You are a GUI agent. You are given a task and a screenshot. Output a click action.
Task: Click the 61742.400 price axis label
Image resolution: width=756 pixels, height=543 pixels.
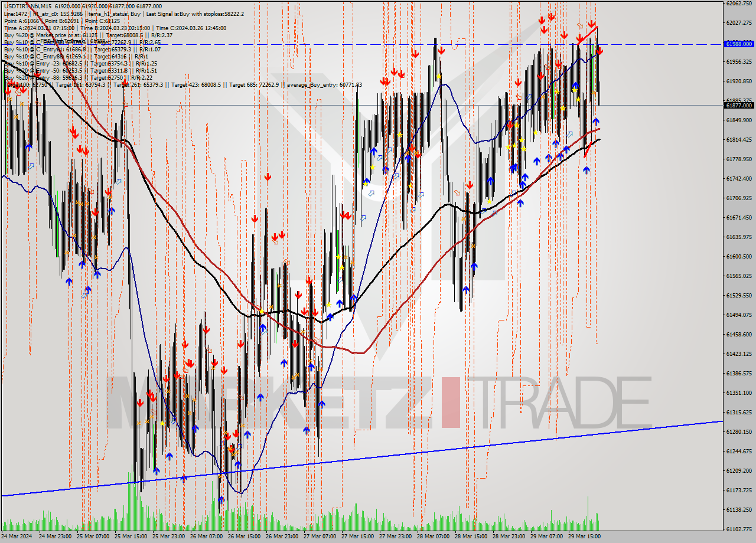(x=739, y=178)
